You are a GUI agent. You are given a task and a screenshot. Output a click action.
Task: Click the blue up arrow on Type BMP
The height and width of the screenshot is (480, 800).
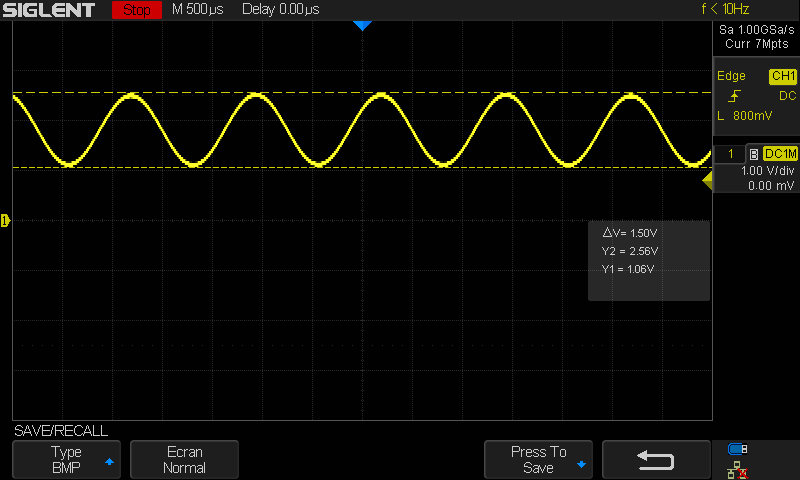[109, 462]
